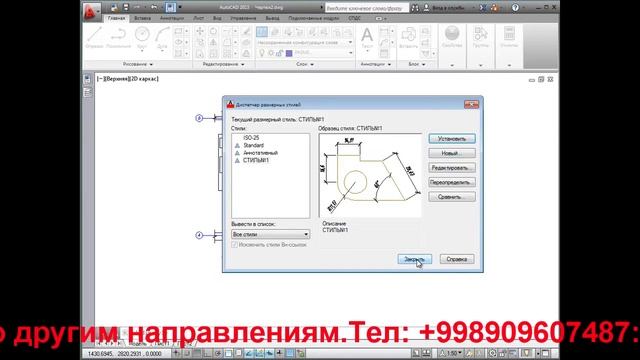Click the Редактировать... button
The width and height of the screenshot is (640, 360).
[452, 168]
